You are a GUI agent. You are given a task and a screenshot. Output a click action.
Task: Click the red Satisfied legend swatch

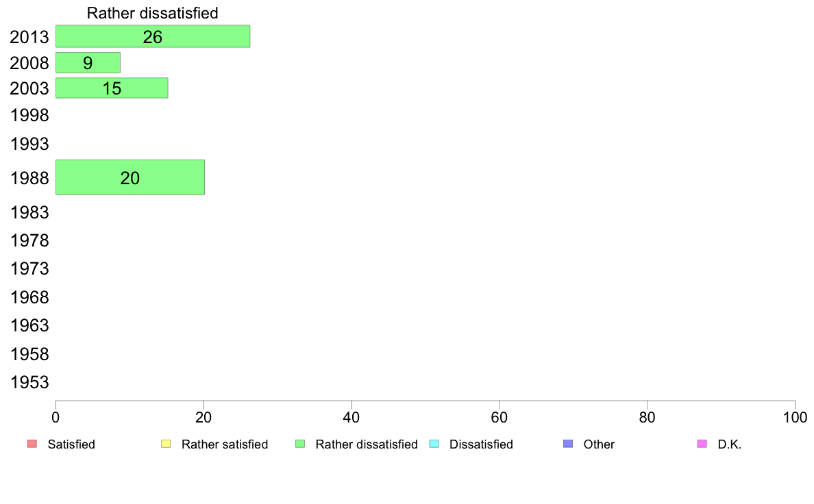pyautogui.click(x=32, y=444)
